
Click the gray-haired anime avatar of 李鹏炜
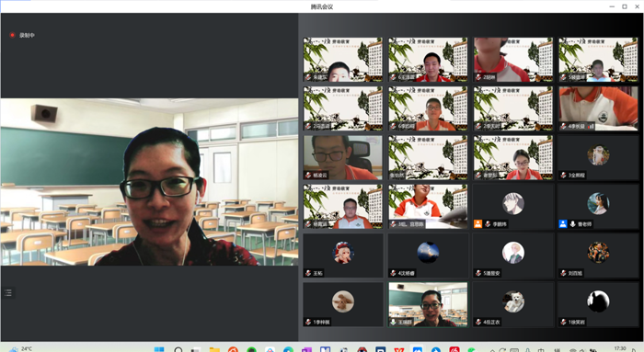click(x=513, y=203)
